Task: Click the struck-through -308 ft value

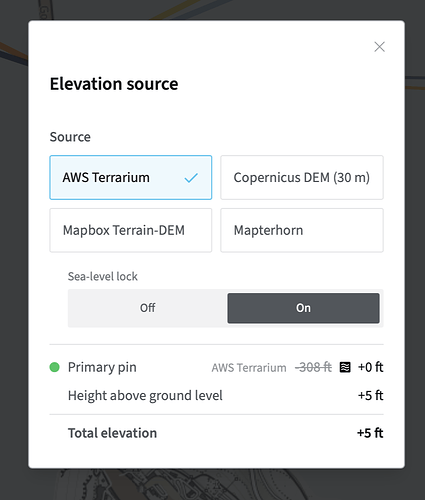Action: pyautogui.click(x=313, y=367)
